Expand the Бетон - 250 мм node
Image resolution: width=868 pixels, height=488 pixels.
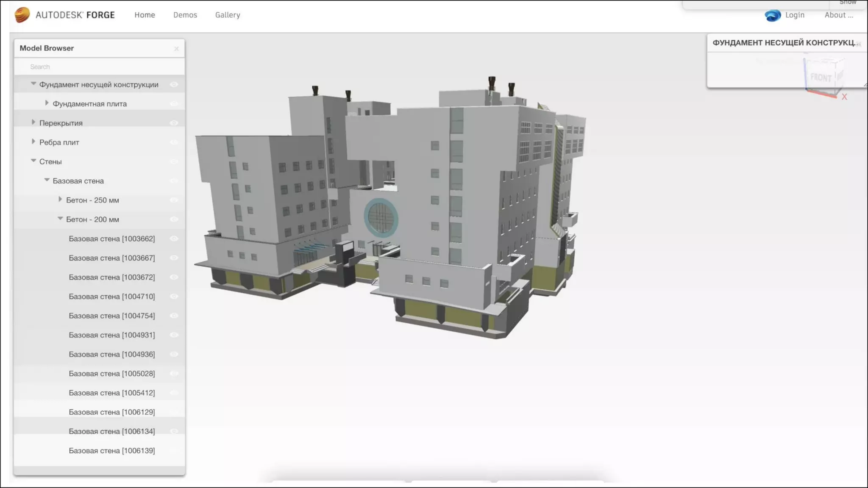click(x=60, y=200)
